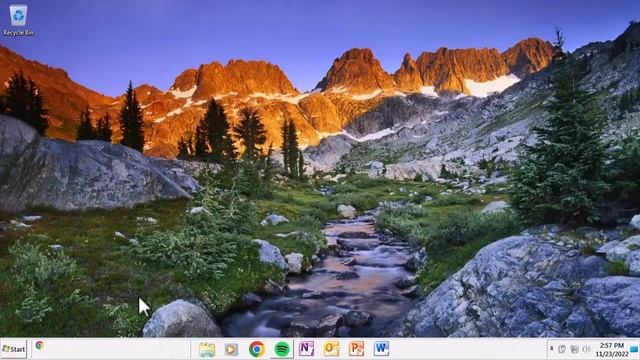Viewport: 640px width, 360px height.
Task: Launch OneNote from the taskbar
Action: (306, 349)
